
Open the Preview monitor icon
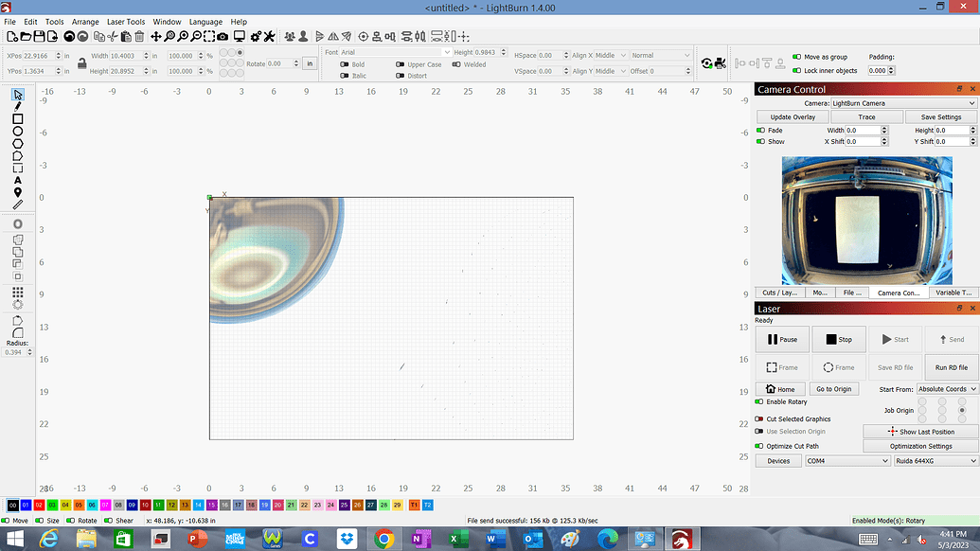click(240, 37)
